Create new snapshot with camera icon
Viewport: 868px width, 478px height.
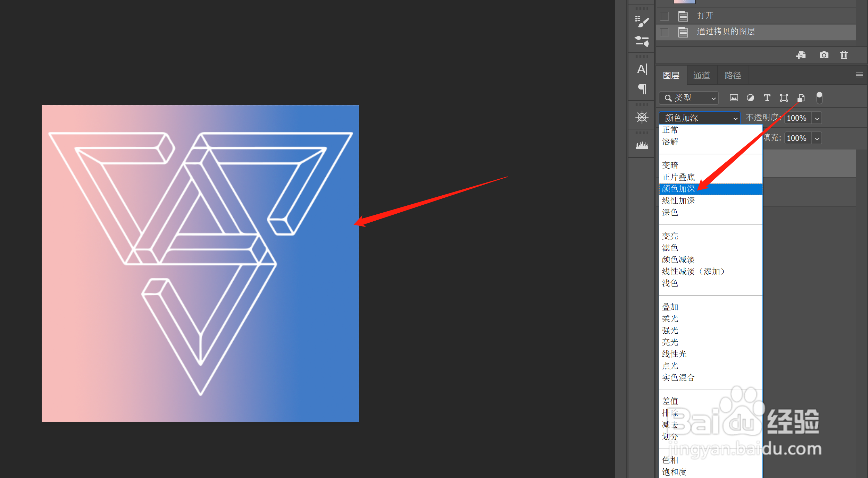click(x=824, y=55)
